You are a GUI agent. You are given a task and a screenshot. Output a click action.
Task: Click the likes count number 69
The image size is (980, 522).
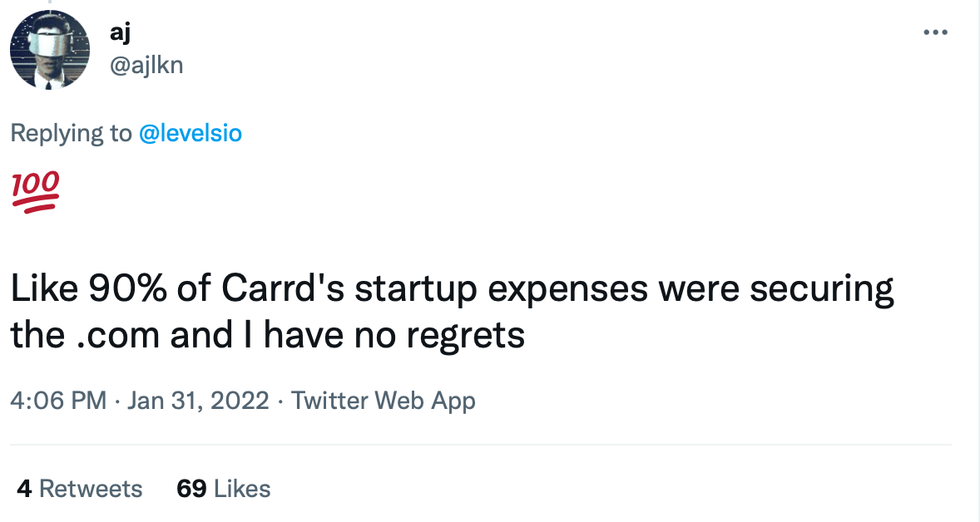coord(191,488)
